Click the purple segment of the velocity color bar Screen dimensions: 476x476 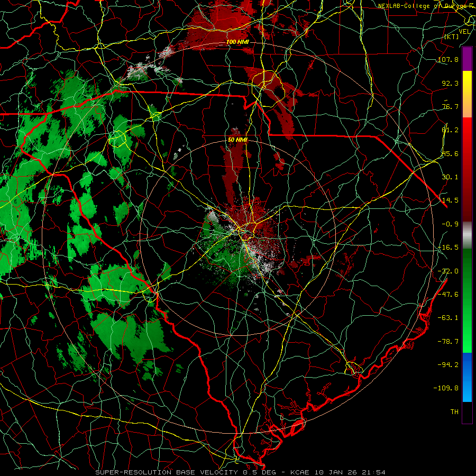point(467,59)
